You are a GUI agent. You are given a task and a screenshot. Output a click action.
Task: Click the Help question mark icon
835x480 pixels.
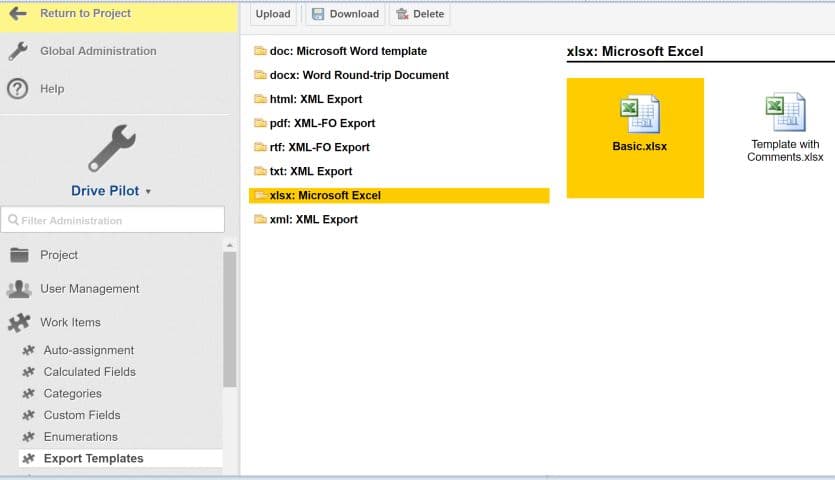(17, 89)
